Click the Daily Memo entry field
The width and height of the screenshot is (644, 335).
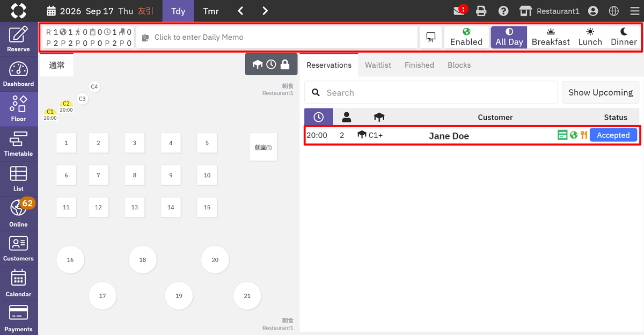pyautogui.click(x=277, y=38)
